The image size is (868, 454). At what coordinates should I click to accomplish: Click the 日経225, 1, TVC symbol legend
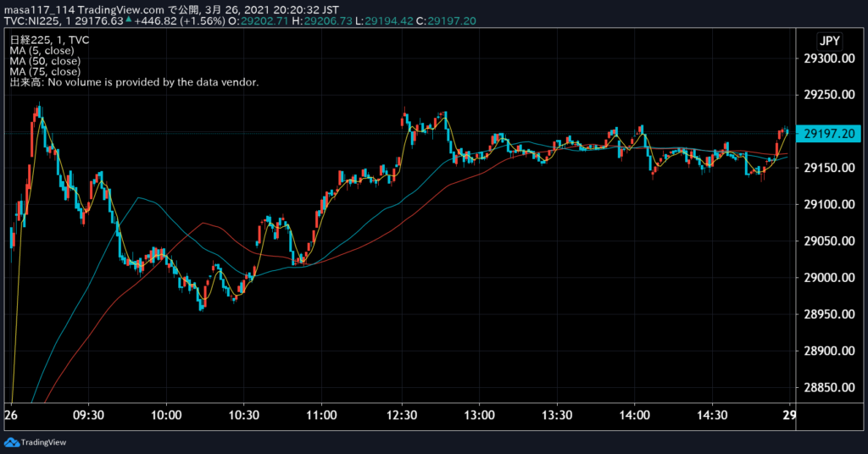coord(49,40)
